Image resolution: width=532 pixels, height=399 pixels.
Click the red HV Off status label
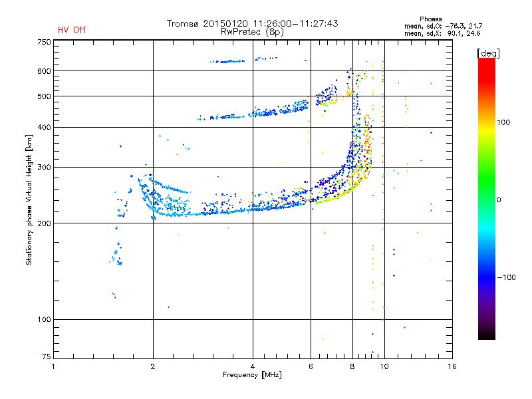(71, 30)
